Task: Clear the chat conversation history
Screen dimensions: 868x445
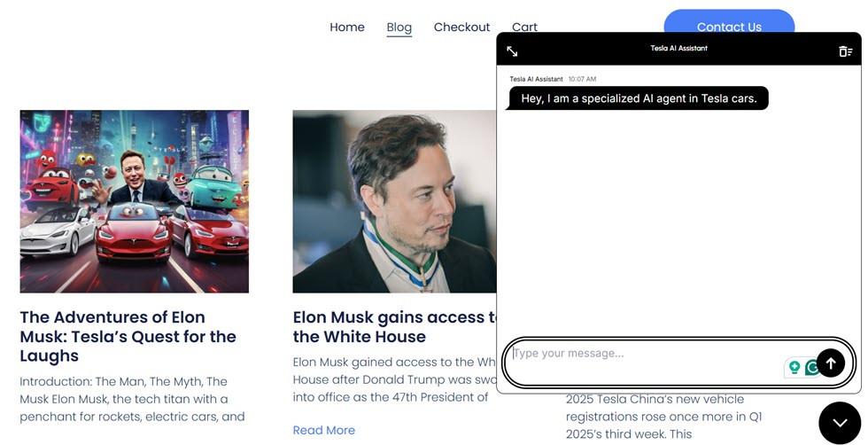Action: point(845,51)
